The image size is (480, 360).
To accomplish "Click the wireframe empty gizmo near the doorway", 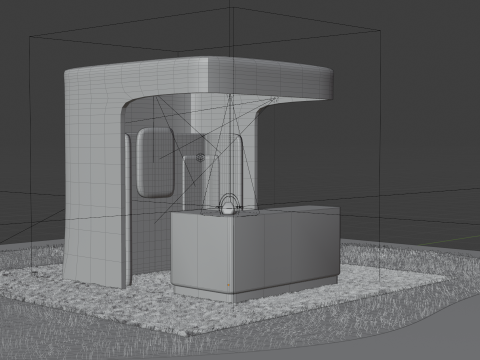I will tap(200, 157).
